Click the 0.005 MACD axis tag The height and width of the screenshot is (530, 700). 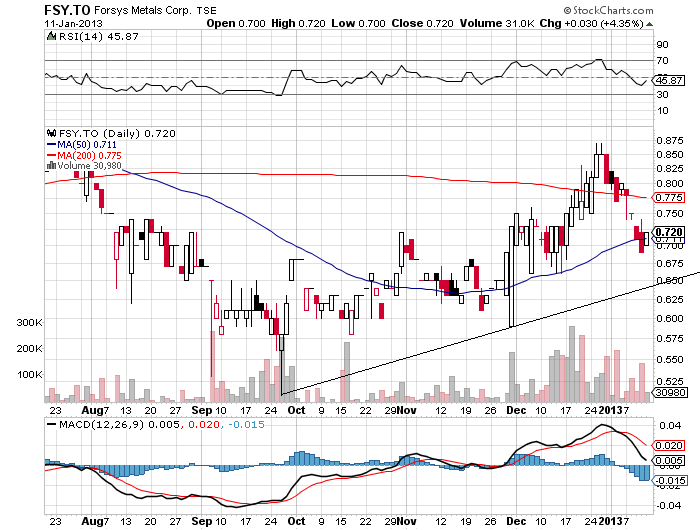click(x=668, y=461)
